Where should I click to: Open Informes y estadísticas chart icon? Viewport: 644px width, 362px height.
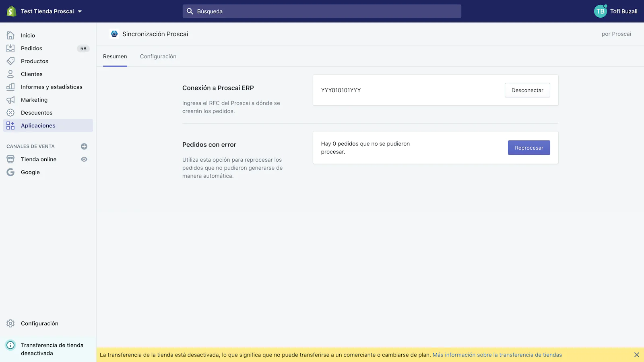click(10, 87)
